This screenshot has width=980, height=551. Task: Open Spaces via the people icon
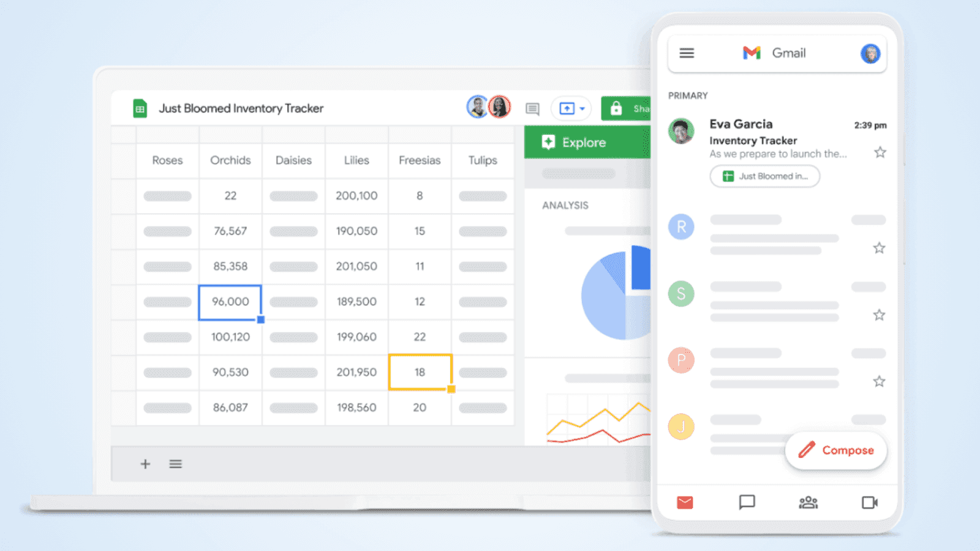808,503
